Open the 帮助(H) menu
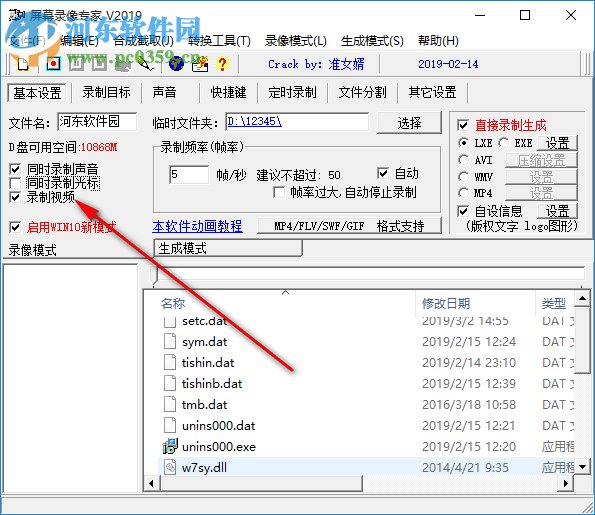The width and height of the screenshot is (595, 515). (438, 41)
